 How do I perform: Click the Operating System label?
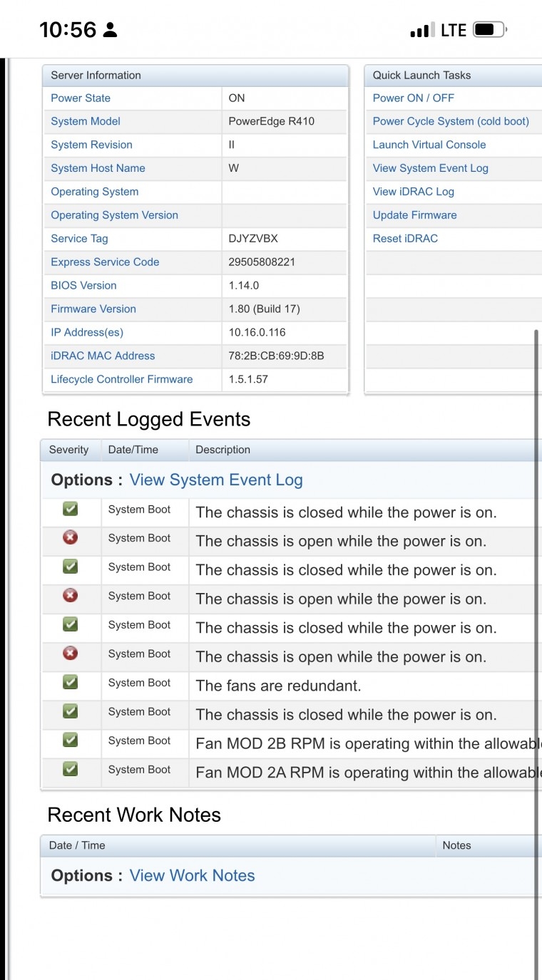(95, 192)
